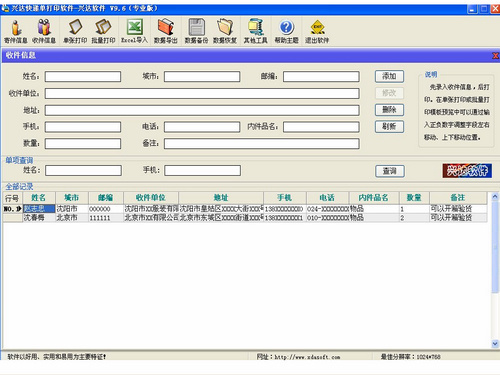Select the 010- phone number cell
The image size is (500, 375).
point(327,218)
